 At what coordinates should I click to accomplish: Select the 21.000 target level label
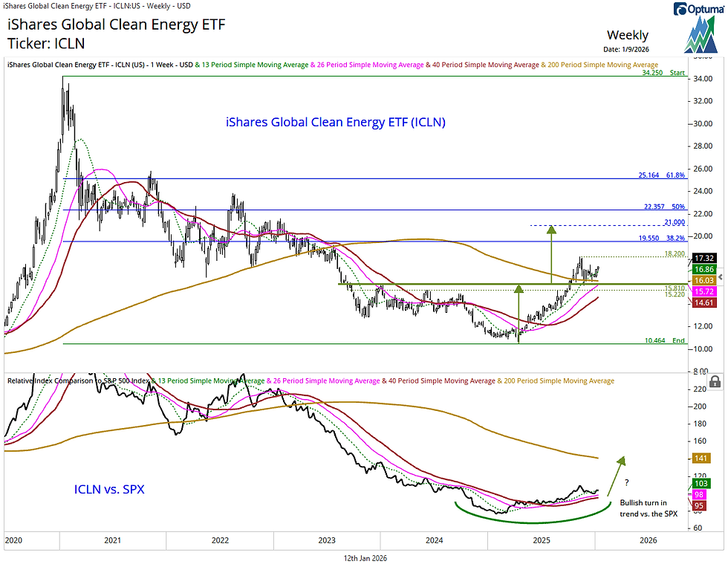coord(675,222)
